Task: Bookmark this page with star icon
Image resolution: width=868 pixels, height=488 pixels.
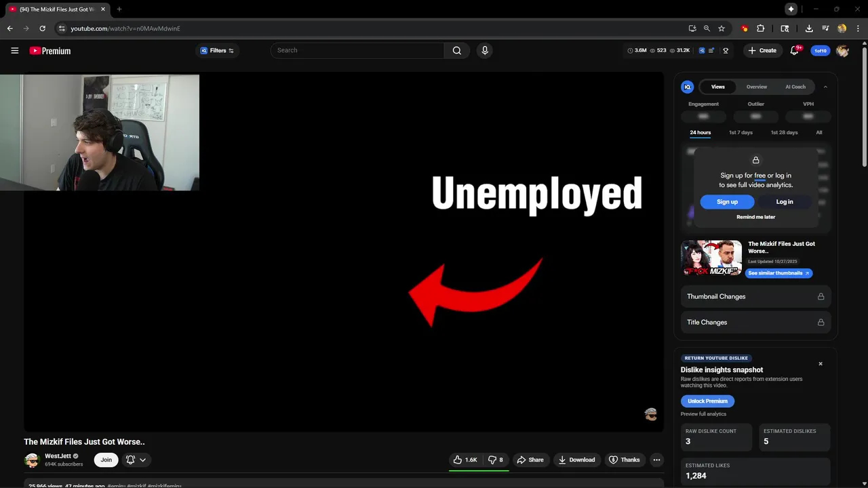Action: coord(722,28)
